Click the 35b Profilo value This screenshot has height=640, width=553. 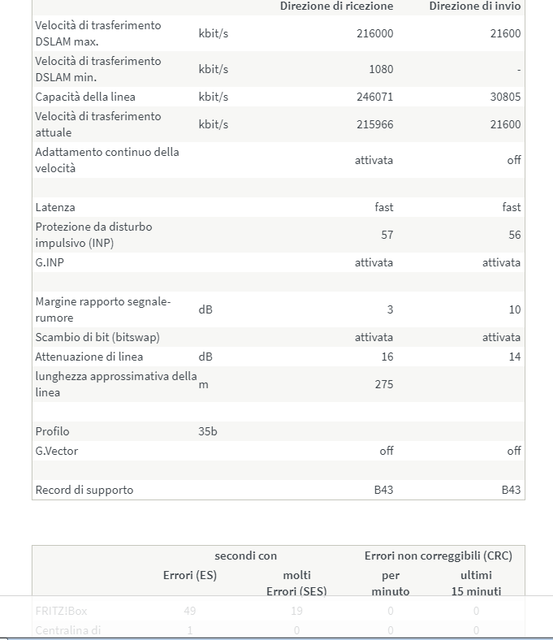pos(208,432)
